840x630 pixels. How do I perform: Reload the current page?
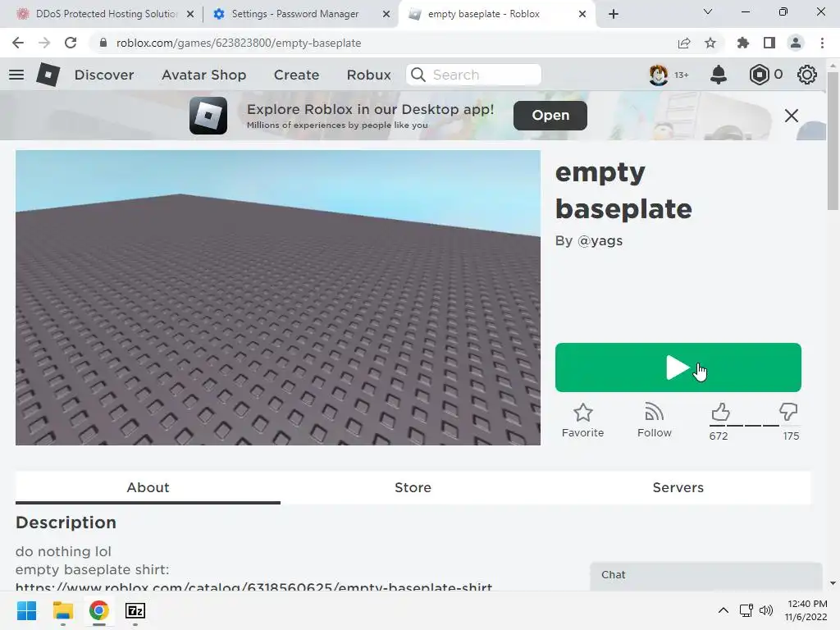[x=71, y=43]
